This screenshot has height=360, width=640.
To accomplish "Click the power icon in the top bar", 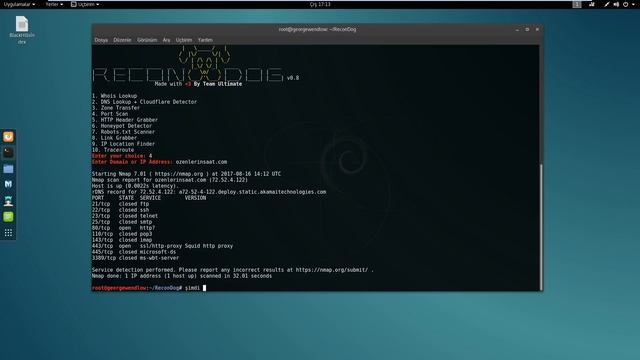I will [x=626, y=4].
